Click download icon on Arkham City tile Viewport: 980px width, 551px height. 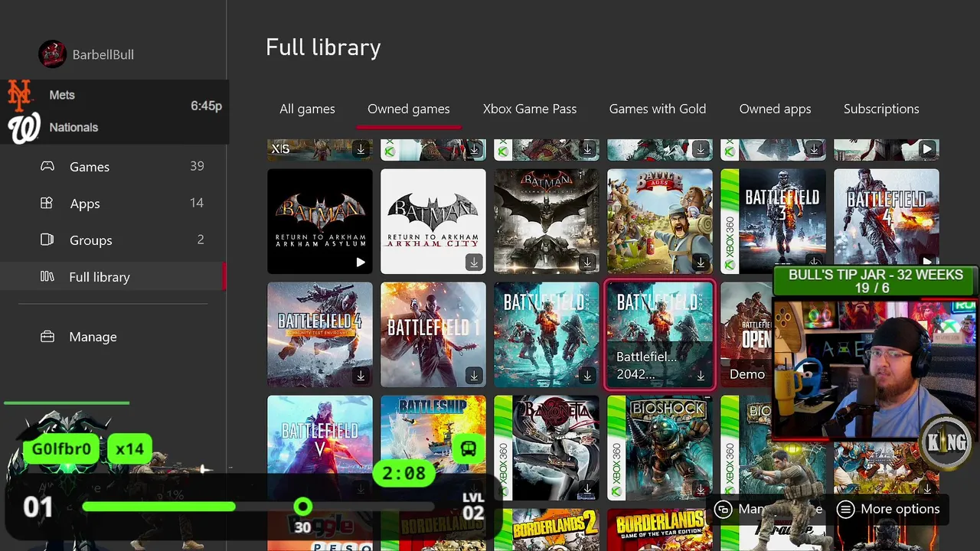click(474, 262)
